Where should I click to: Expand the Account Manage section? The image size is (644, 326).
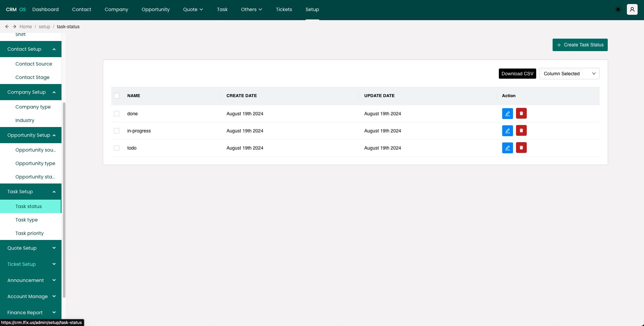click(31, 296)
